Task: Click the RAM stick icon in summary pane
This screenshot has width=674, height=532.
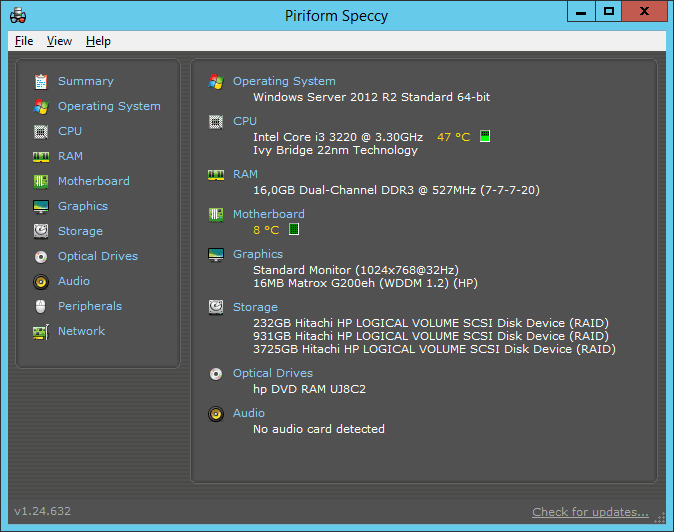Action: coord(216,174)
